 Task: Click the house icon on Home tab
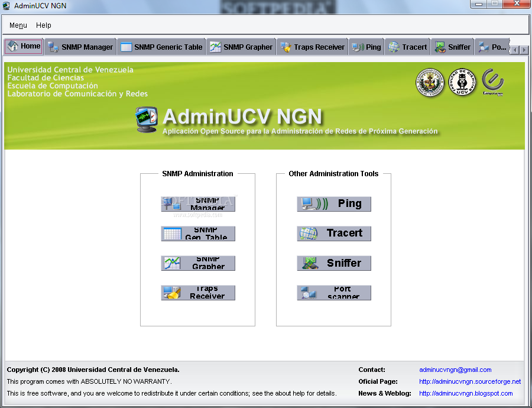[x=13, y=46]
